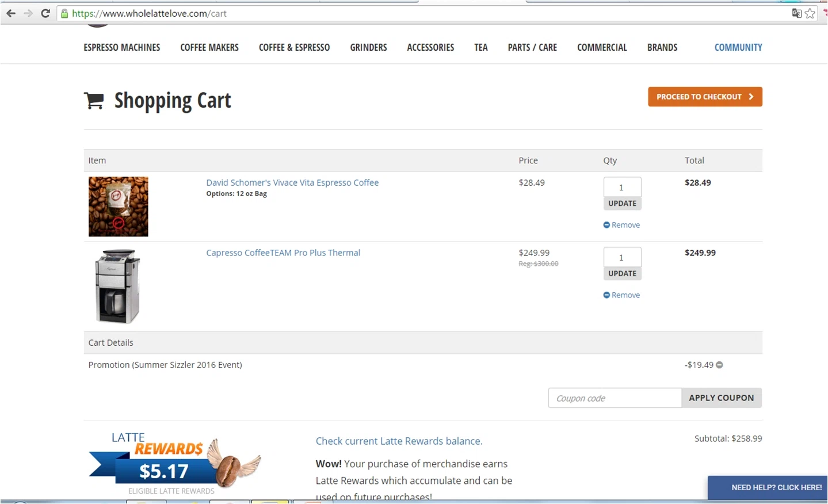Click the green padlock security icon
The width and height of the screenshot is (828, 504).
click(x=64, y=13)
